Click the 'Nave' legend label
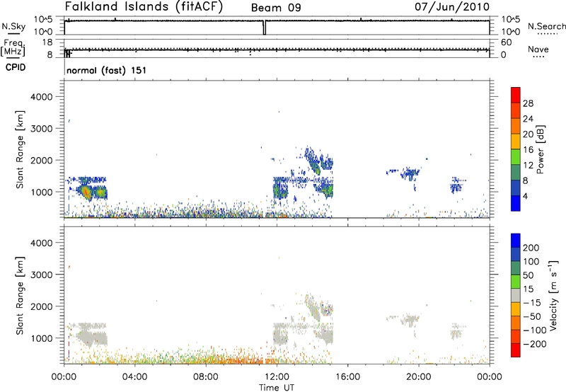Image resolution: width=566 pixels, height=392 pixels. (x=538, y=49)
